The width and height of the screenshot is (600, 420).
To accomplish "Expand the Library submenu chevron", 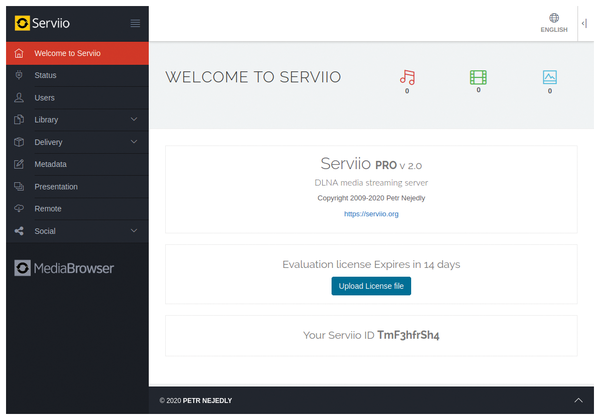I will pos(134,119).
